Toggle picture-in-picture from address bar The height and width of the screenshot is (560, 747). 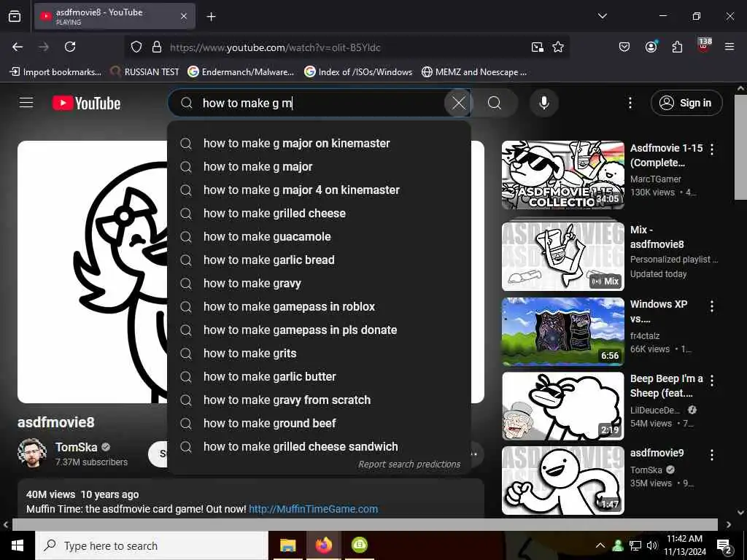point(537,47)
